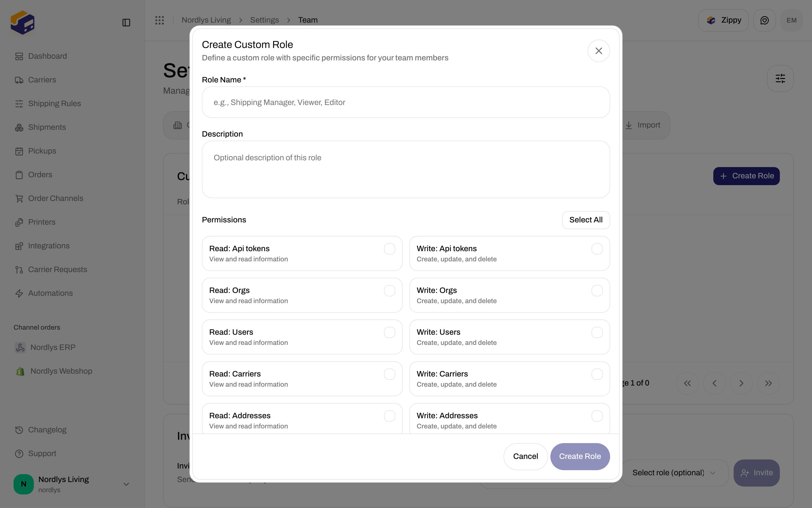Open Changelog in the sidebar
Viewport: 812px width, 508px height.
coord(72,430)
